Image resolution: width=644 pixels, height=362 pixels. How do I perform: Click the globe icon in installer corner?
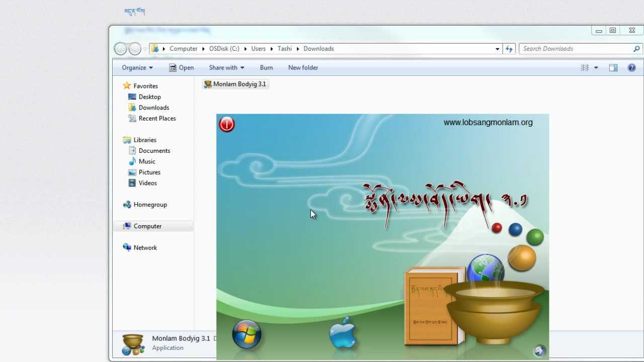pos(540,350)
